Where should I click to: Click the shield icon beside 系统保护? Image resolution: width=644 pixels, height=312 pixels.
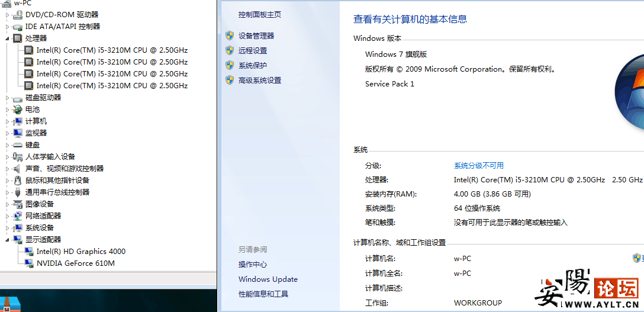[230, 65]
